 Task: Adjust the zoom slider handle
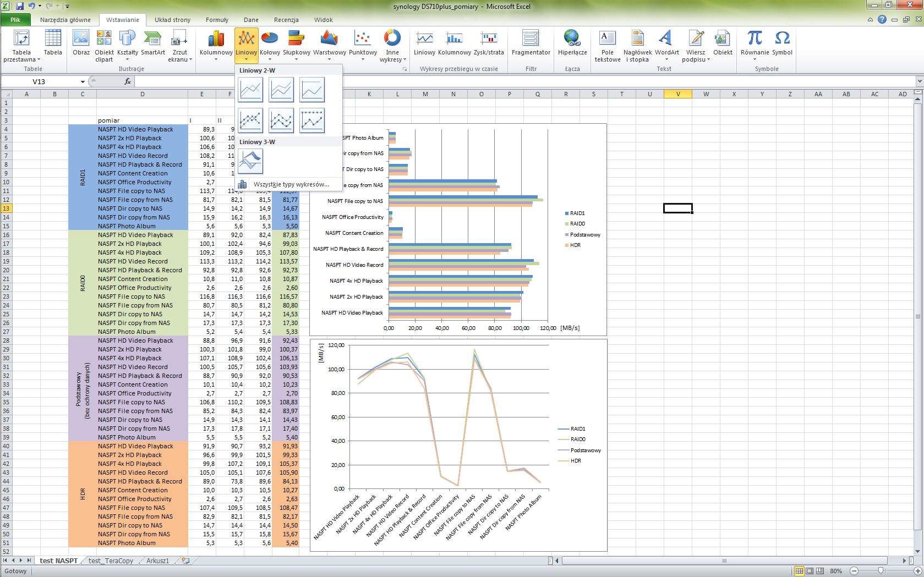(x=881, y=571)
